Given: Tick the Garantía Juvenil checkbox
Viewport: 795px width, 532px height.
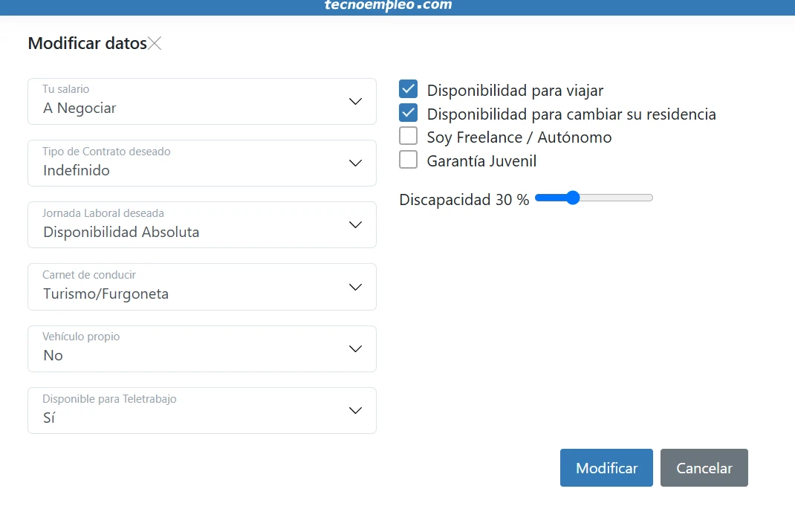Looking at the screenshot, I should point(409,160).
